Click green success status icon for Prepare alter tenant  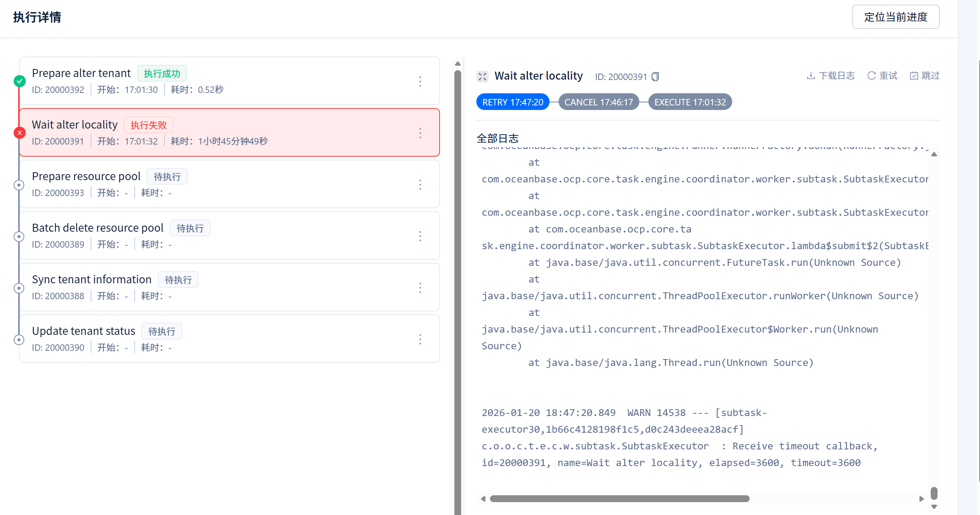click(x=19, y=81)
